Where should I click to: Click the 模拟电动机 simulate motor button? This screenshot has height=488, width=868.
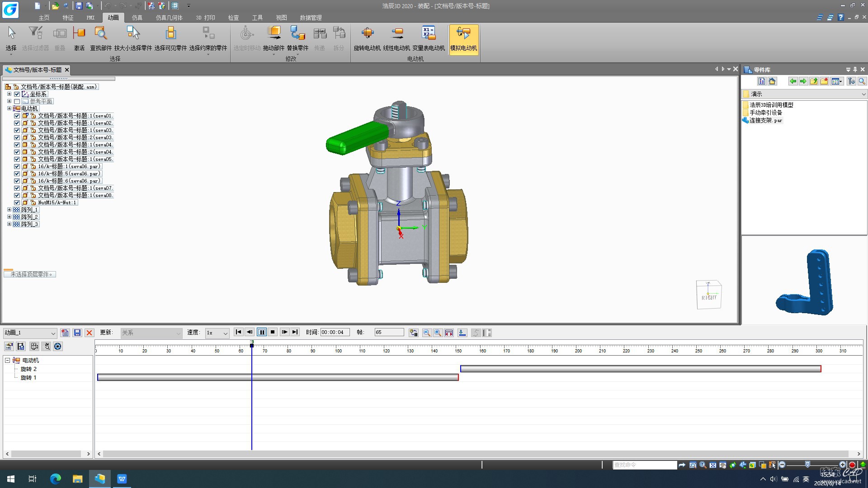(x=463, y=39)
